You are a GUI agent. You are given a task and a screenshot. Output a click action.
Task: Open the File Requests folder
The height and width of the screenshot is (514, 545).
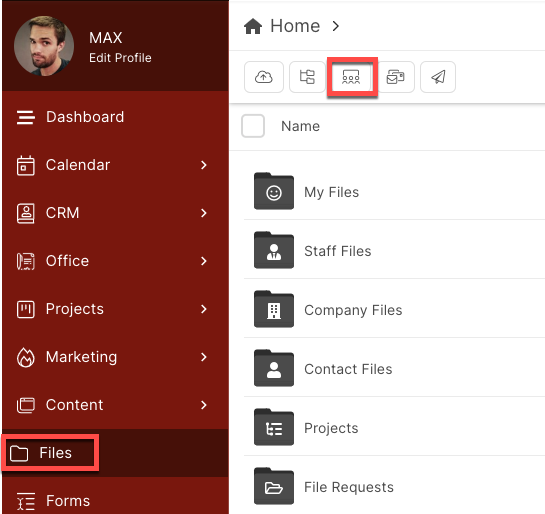pos(349,487)
